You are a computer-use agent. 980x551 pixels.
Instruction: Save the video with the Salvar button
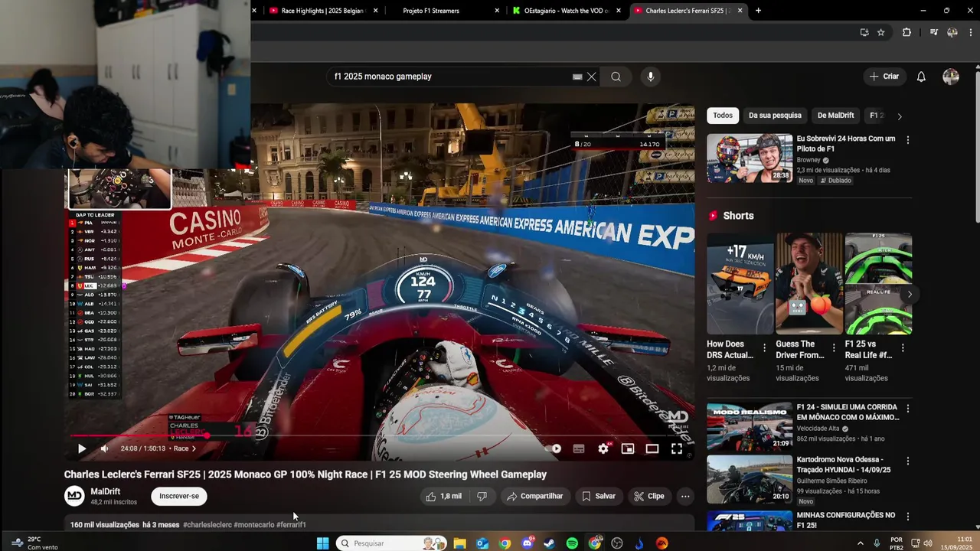click(x=598, y=496)
